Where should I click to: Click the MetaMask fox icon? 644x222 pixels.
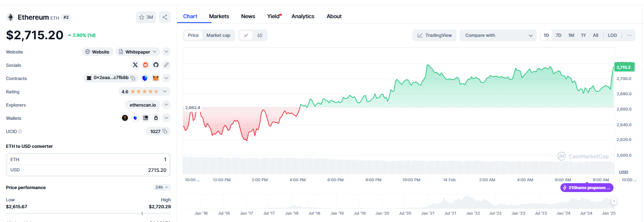tap(155, 78)
